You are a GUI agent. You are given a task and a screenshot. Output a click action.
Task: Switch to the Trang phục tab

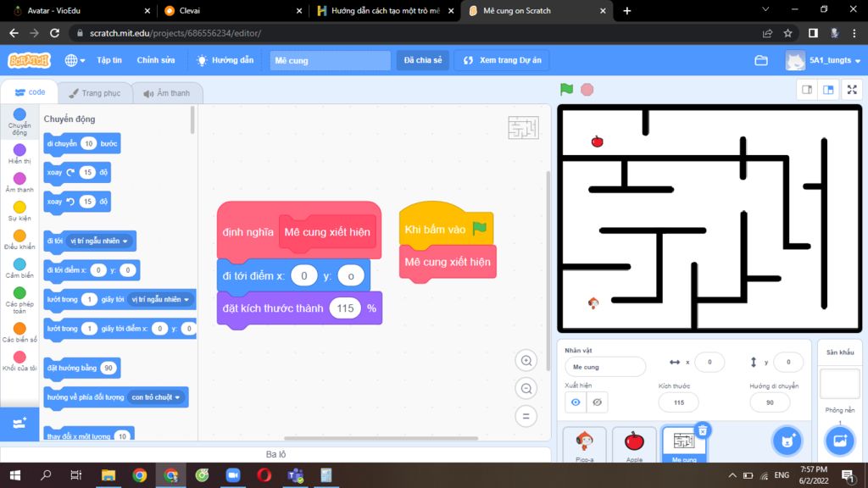point(95,93)
